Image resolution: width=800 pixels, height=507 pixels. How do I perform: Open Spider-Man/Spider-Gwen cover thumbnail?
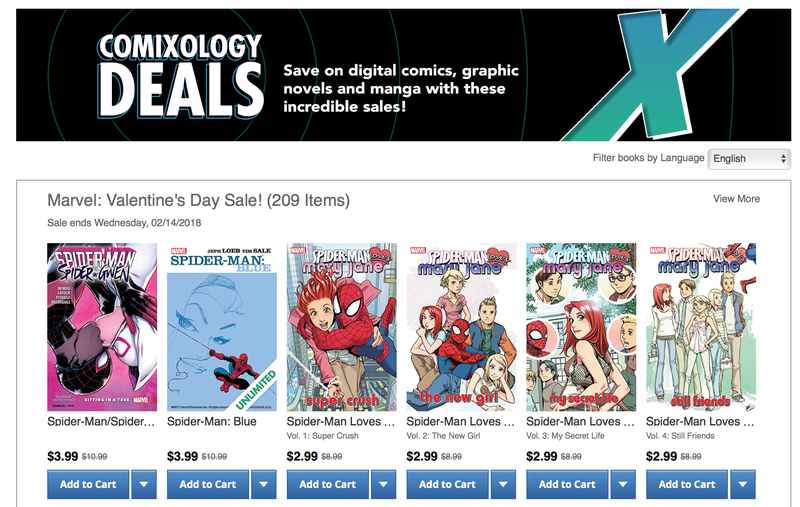coord(102,327)
